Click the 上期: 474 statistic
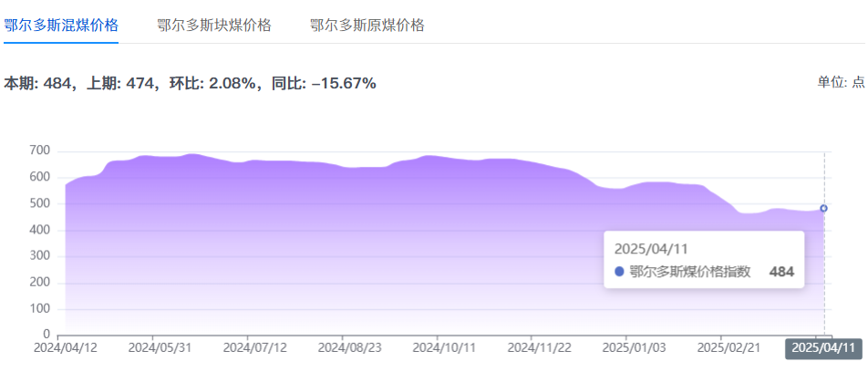 click(x=119, y=84)
